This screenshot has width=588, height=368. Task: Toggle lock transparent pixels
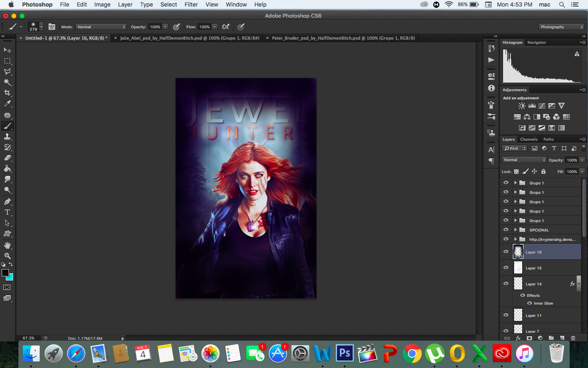point(517,171)
